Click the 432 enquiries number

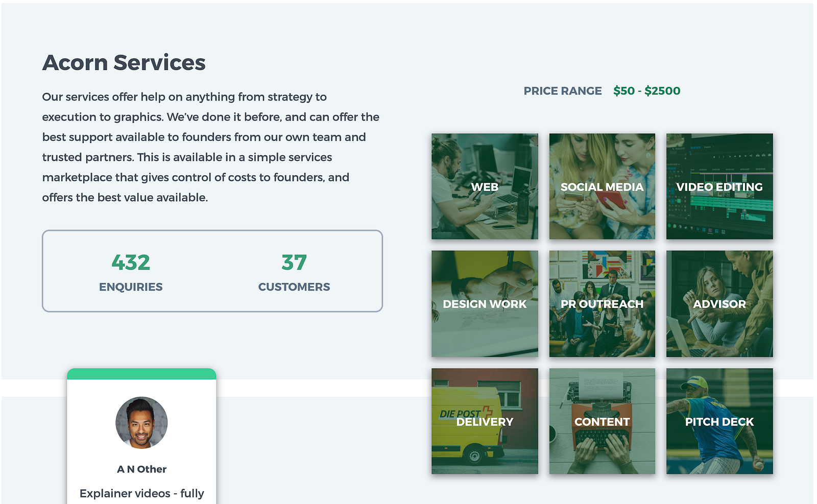tap(131, 263)
